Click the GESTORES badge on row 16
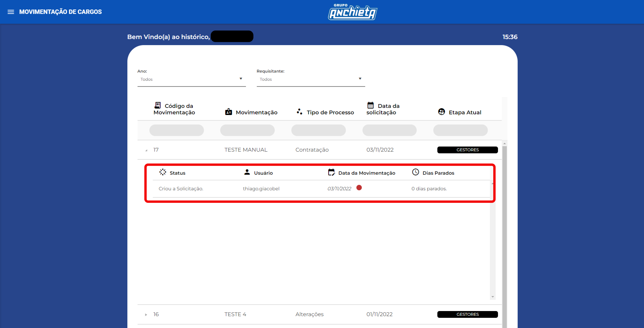The image size is (644, 328). [467, 314]
